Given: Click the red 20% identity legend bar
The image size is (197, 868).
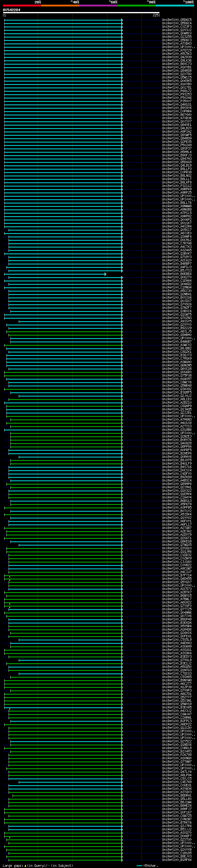Looking at the screenshot, I should [x=22, y=6].
